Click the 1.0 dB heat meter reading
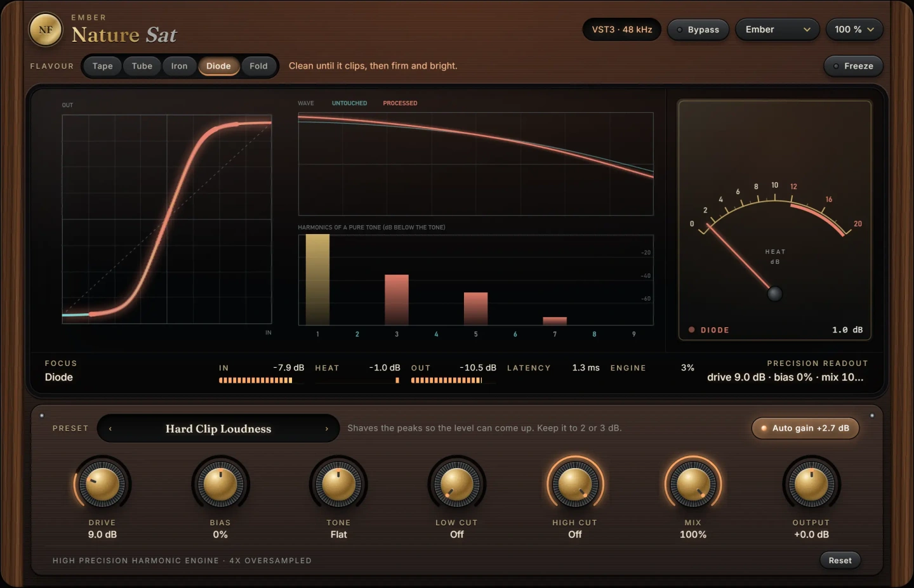The width and height of the screenshot is (914, 588). [x=847, y=330]
